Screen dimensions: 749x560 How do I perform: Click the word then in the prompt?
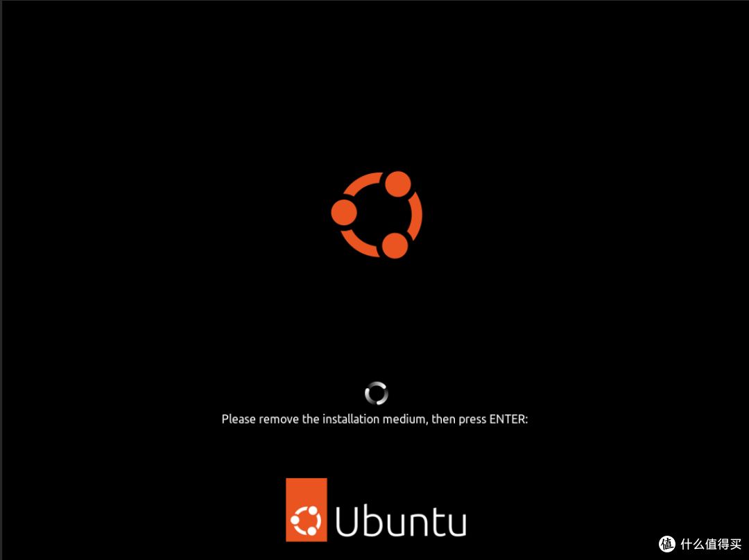(443, 419)
